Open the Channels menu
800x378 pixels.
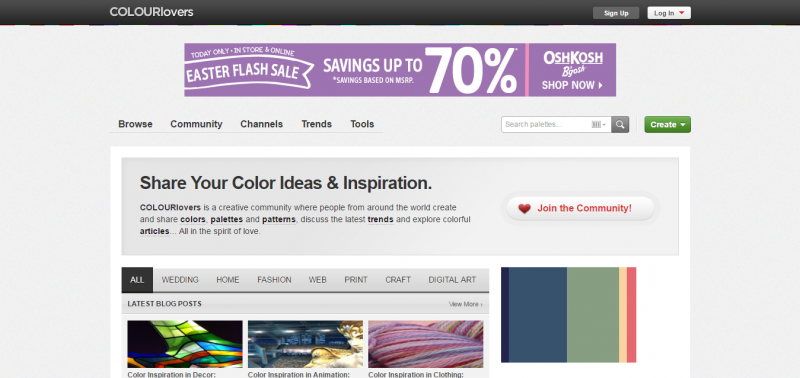261,124
